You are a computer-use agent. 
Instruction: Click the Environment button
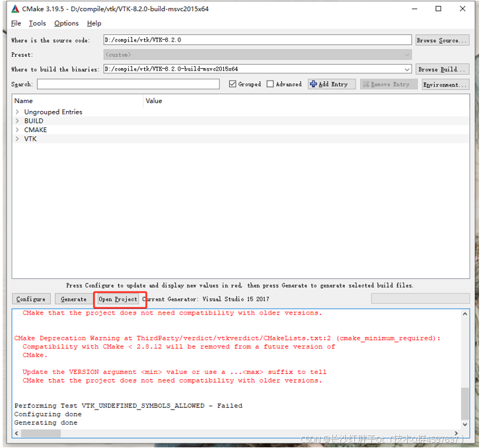click(445, 85)
